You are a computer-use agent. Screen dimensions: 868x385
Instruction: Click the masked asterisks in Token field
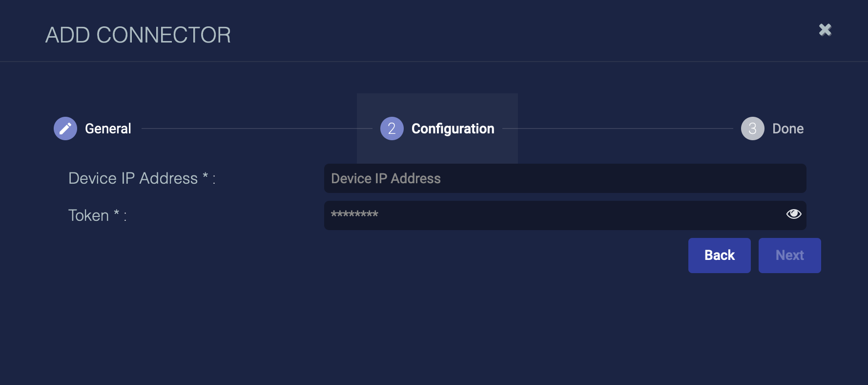point(354,214)
